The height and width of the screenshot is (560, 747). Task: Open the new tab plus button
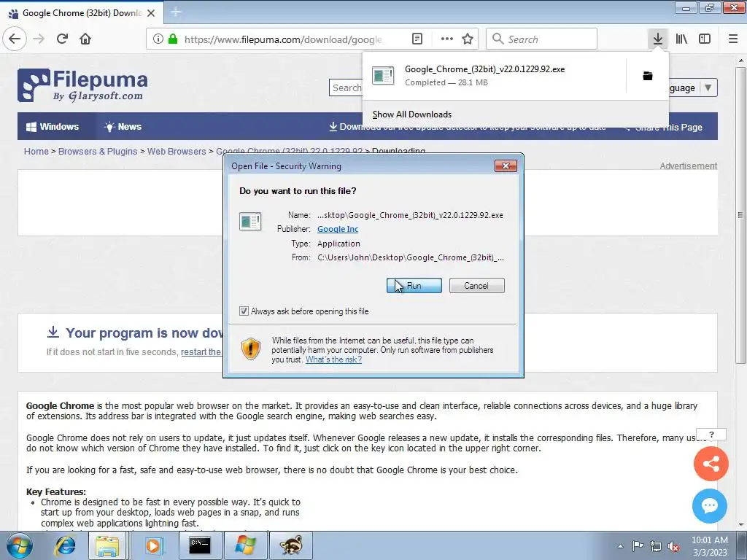pyautogui.click(x=176, y=12)
